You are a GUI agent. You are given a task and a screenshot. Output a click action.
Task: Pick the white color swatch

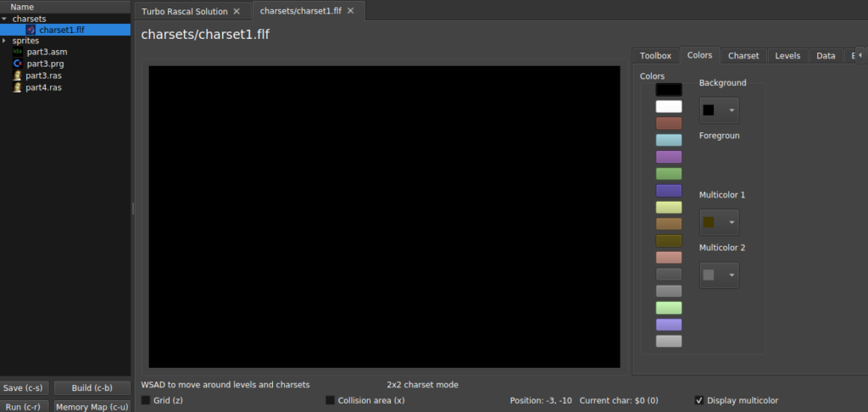click(x=669, y=106)
